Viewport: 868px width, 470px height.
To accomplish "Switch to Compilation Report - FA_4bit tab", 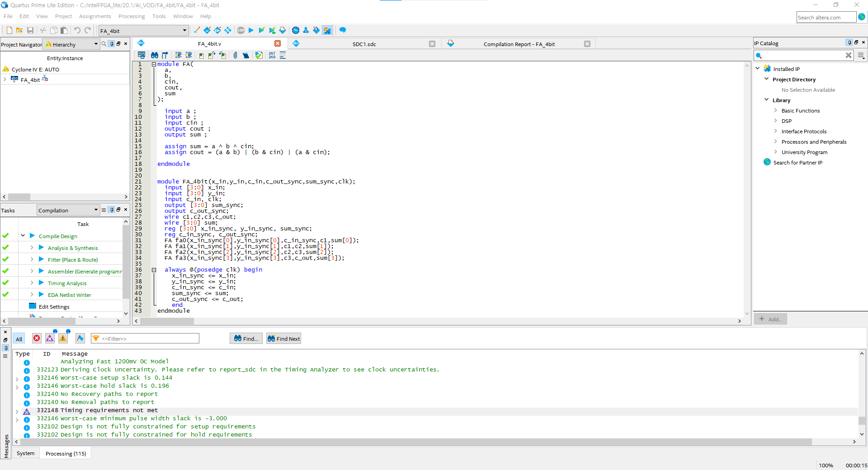I will [519, 44].
